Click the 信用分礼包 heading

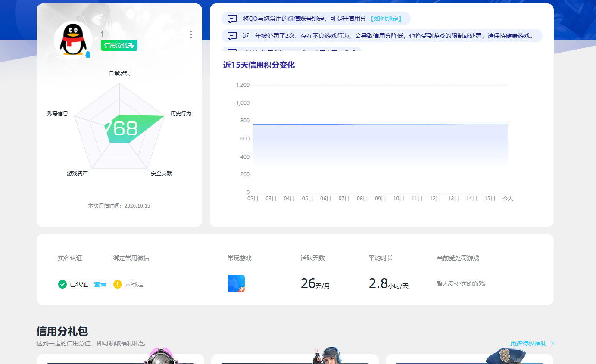pyautogui.click(x=62, y=331)
